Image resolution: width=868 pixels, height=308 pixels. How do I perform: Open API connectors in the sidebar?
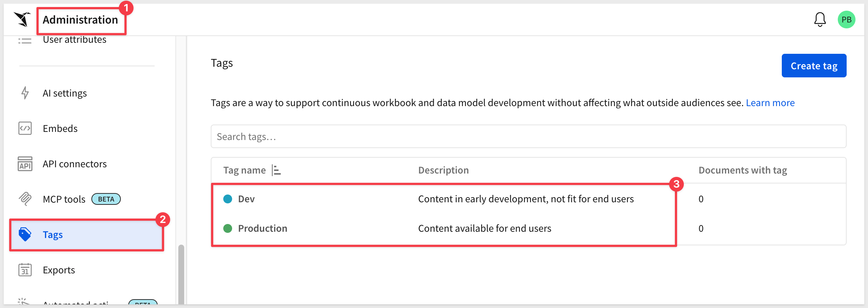point(75,164)
